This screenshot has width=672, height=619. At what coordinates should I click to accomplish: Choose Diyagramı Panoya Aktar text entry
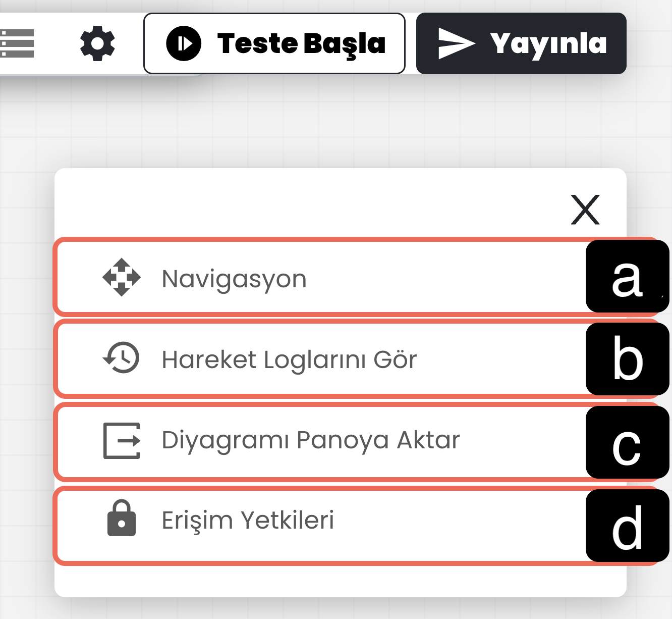coord(311,440)
